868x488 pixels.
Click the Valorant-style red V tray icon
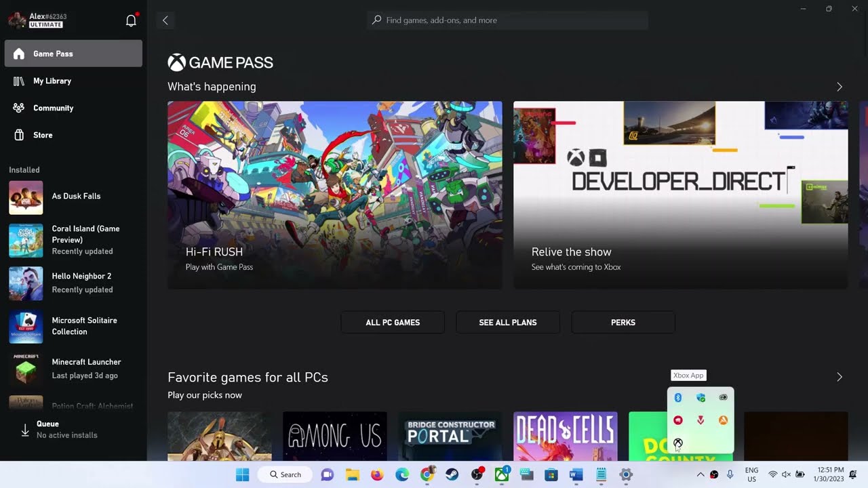[701, 420]
